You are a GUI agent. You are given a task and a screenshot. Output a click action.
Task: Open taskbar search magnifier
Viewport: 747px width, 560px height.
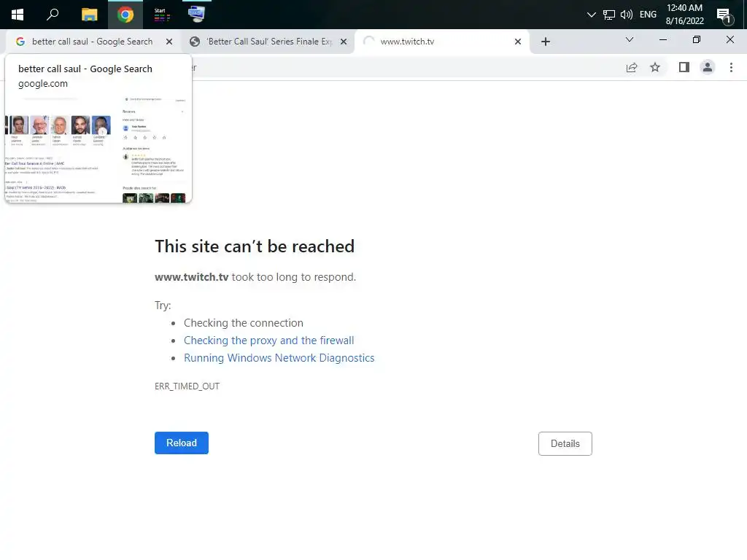pos(53,15)
